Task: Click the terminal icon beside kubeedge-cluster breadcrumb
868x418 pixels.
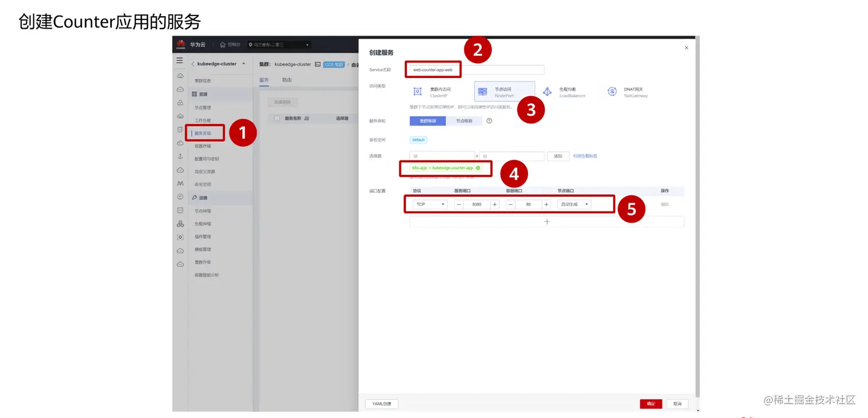Action: pos(317,64)
